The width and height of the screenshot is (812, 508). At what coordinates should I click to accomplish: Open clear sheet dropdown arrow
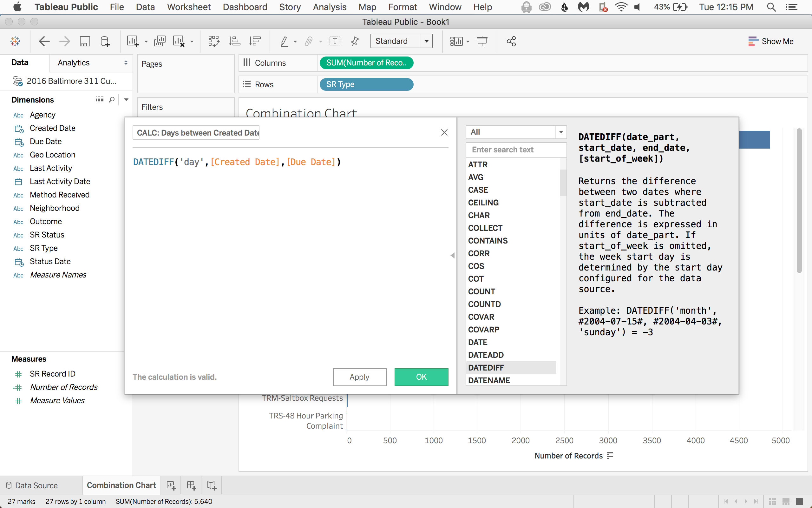coord(192,42)
